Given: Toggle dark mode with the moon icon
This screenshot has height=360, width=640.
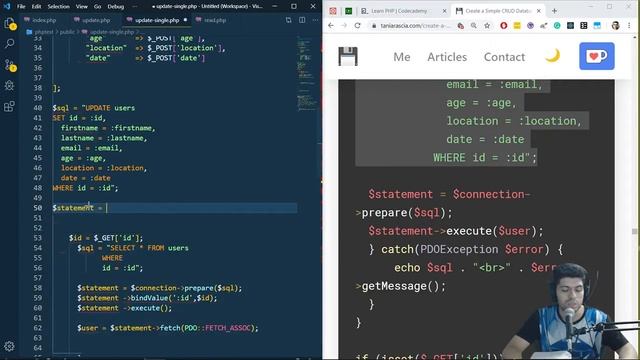Looking at the screenshot, I should pyautogui.click(x=552, y=56).
